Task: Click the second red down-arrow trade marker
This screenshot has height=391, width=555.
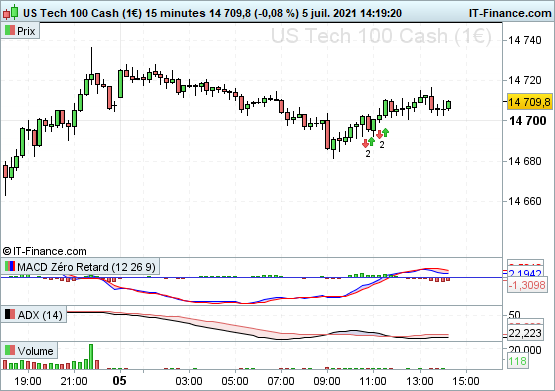Action: pos(379,134)
